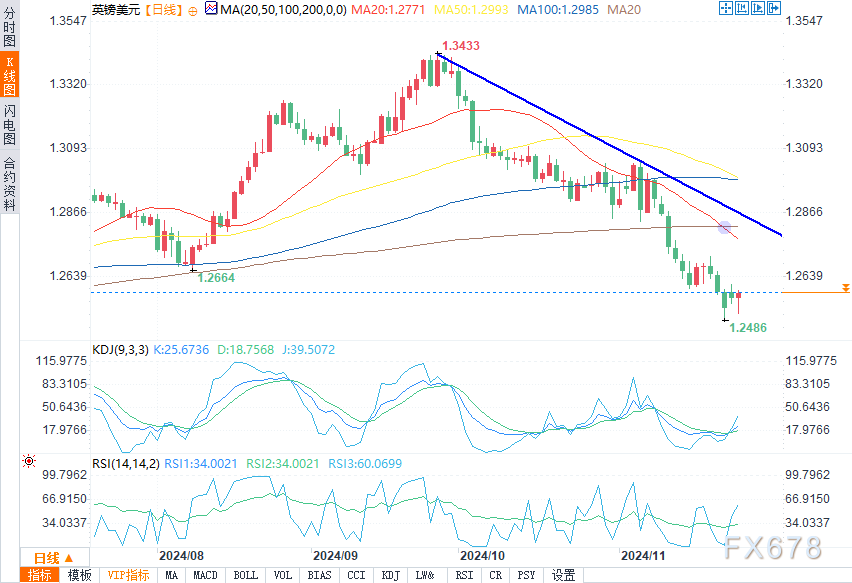Open the 模板 templates tab
Screen dimensions: 852x583
pos(79,575)
